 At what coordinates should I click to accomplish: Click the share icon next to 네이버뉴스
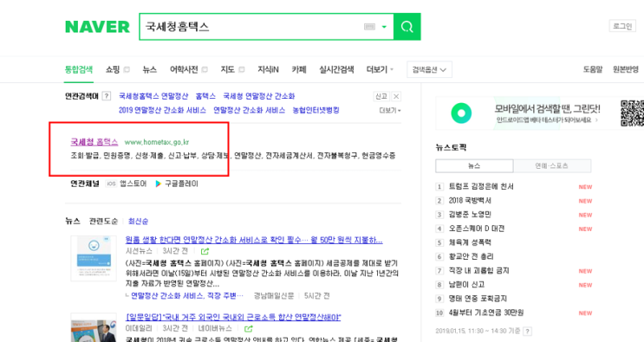(x=248, y=328)
